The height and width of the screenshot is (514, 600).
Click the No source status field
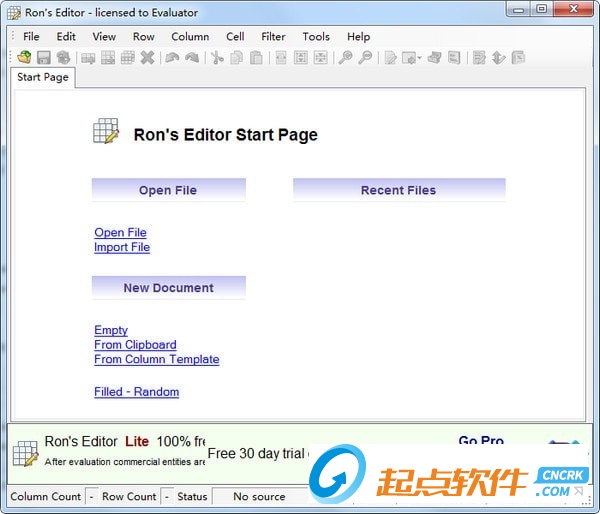259,496
